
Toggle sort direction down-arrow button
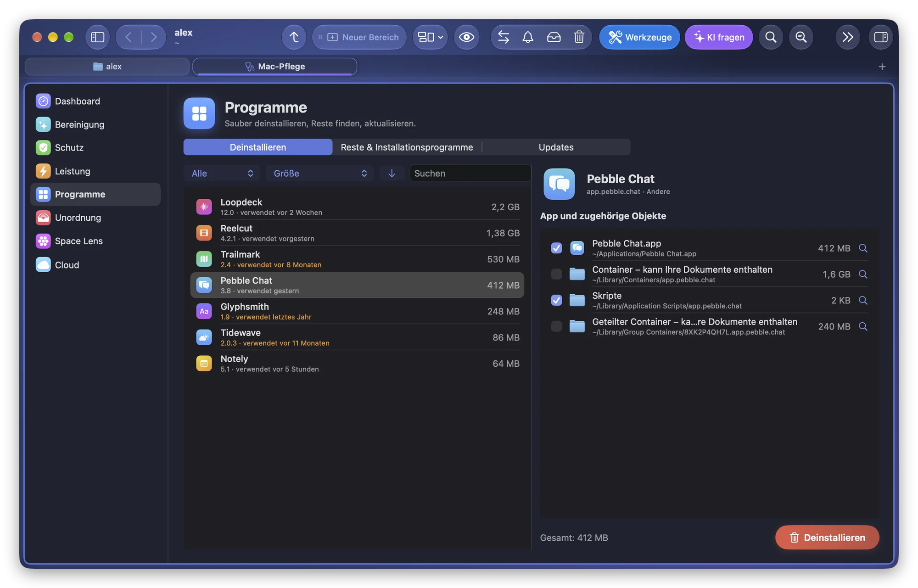click(392, 174)
